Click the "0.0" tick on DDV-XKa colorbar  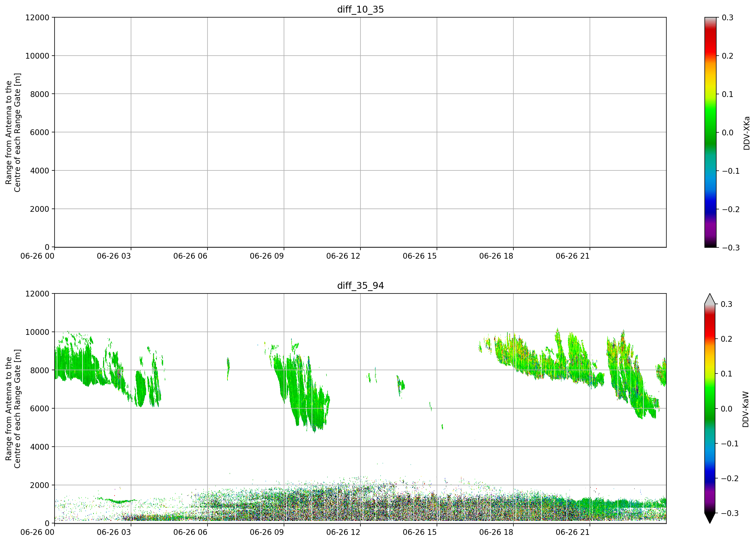[728, 133]
